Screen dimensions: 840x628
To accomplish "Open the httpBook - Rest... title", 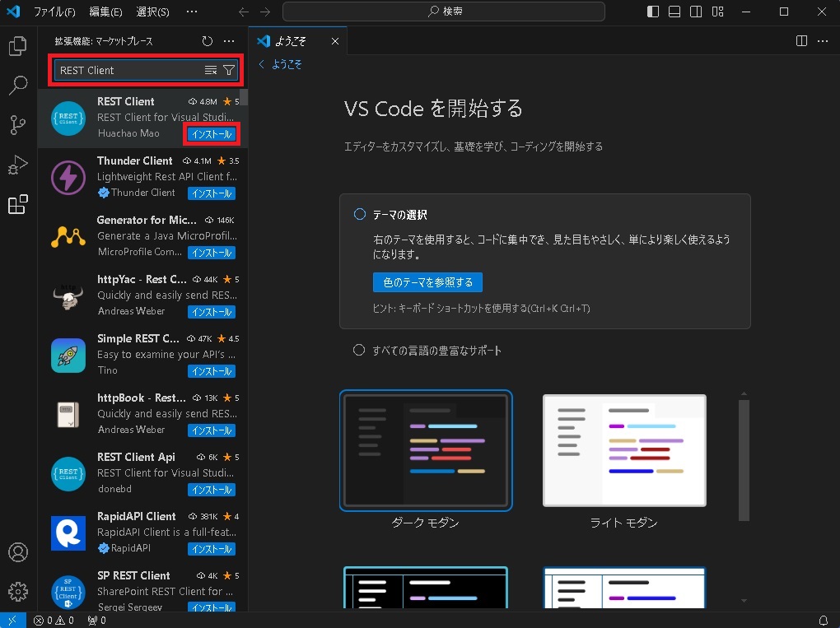I will 142,398.
